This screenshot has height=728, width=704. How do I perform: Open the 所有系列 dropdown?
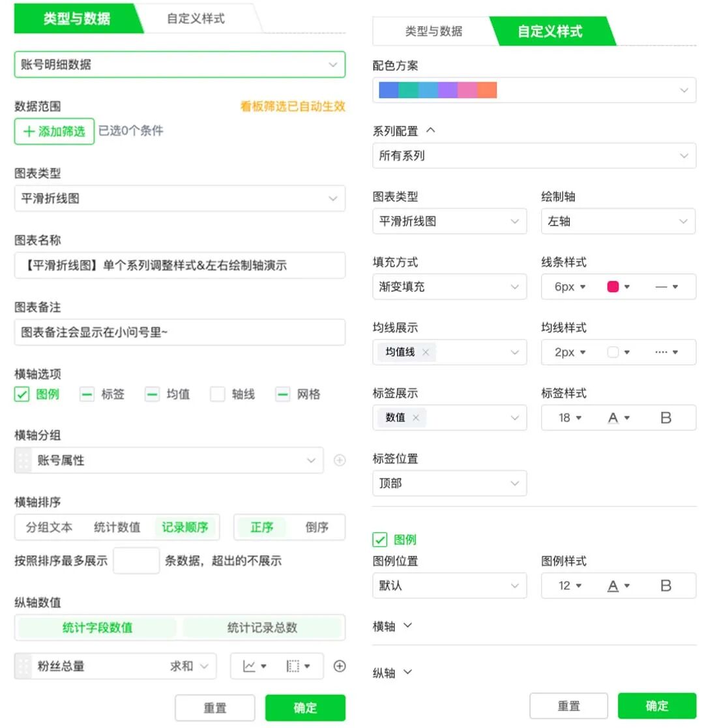click(534, 156)
